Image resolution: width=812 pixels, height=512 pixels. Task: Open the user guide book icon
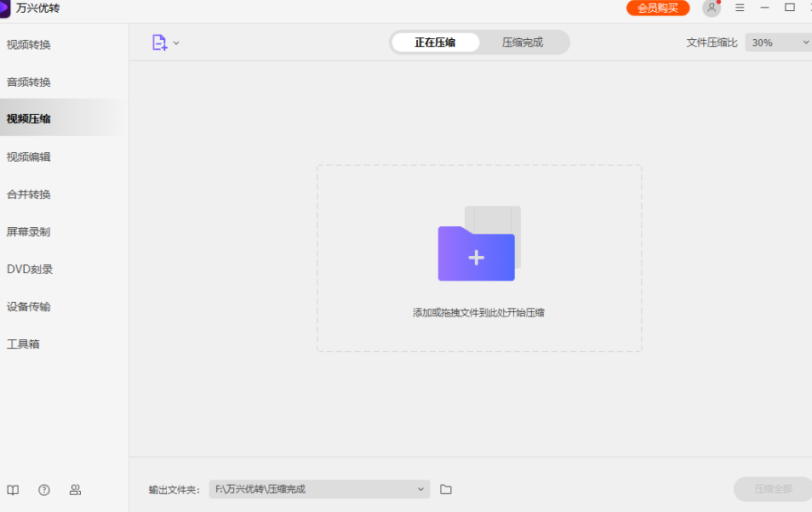(x=13, y=490)
